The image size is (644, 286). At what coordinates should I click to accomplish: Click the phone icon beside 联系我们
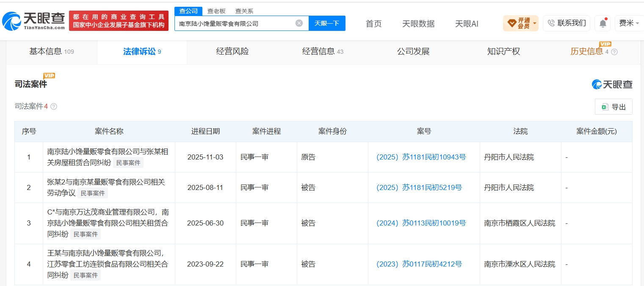coord(551,23)
